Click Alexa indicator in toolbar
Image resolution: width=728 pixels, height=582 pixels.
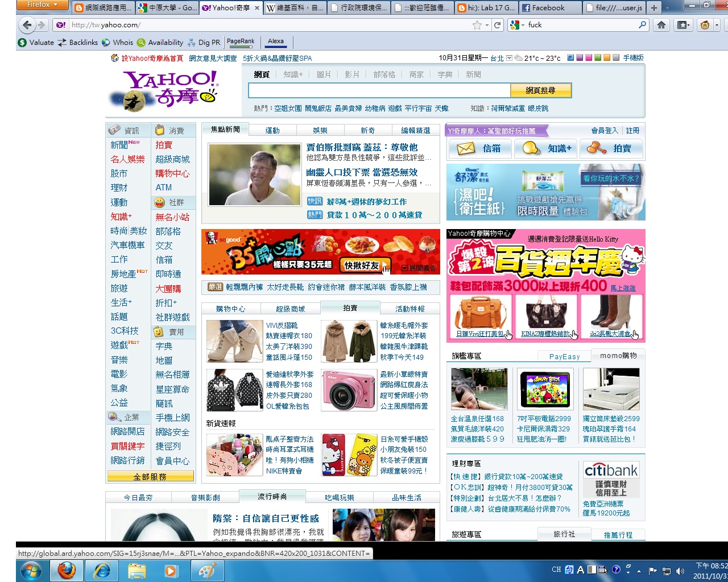point(276,42)
